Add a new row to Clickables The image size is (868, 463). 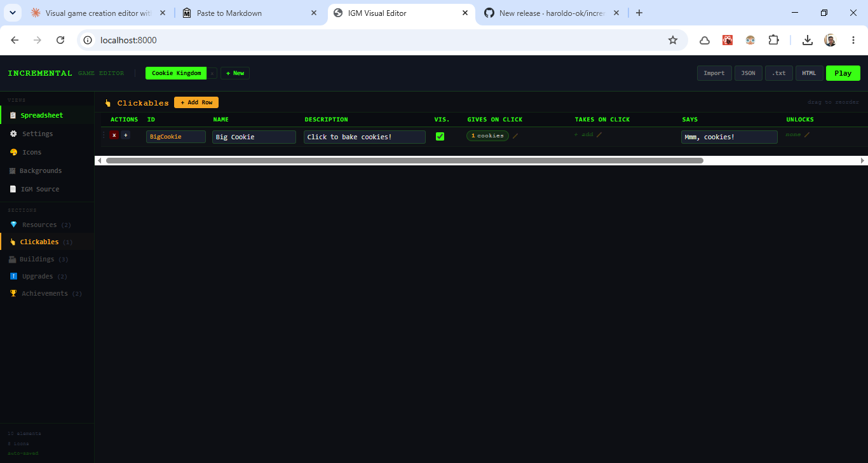click(196, 102)
